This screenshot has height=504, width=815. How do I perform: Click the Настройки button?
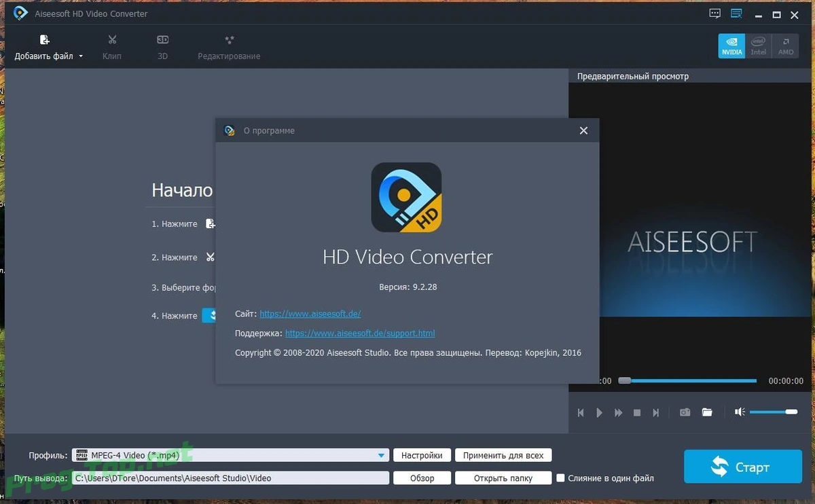pos(422,455)
